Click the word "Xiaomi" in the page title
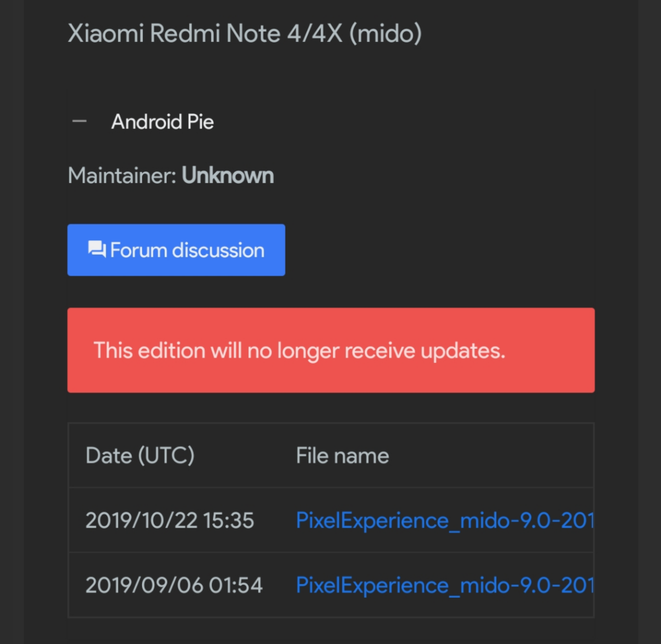The width and height of the screenshot is (661, 644). (106, 34)
